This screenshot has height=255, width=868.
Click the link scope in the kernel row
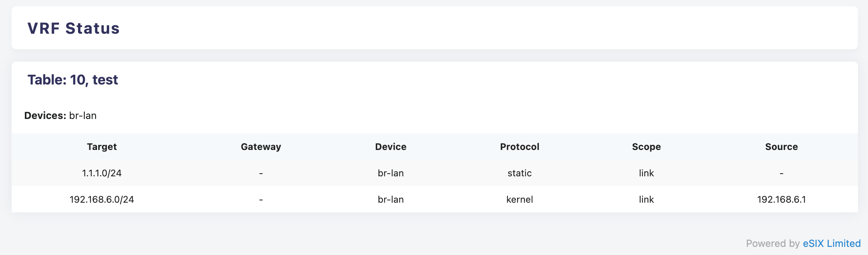[x=646, y=200]
